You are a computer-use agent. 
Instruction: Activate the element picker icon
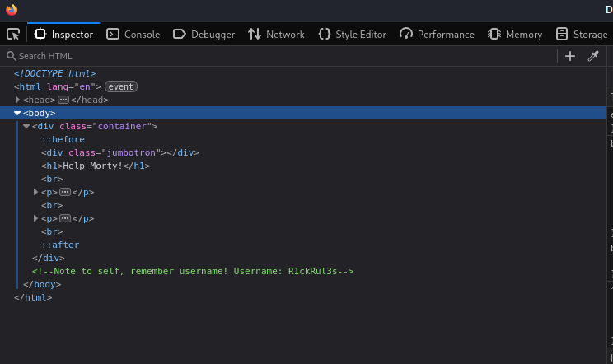pyautogui.click(x=13, y=34)
